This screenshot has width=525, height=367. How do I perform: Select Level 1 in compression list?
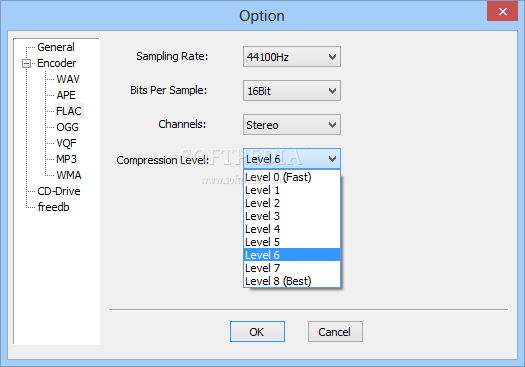292,190
